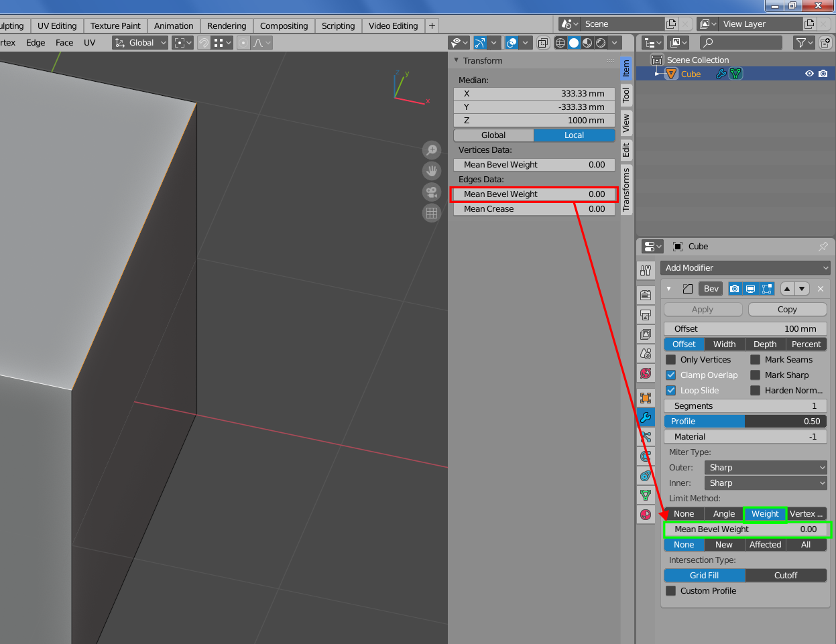Switch perspective/orthographic grid icon

(x=432, y=213)
